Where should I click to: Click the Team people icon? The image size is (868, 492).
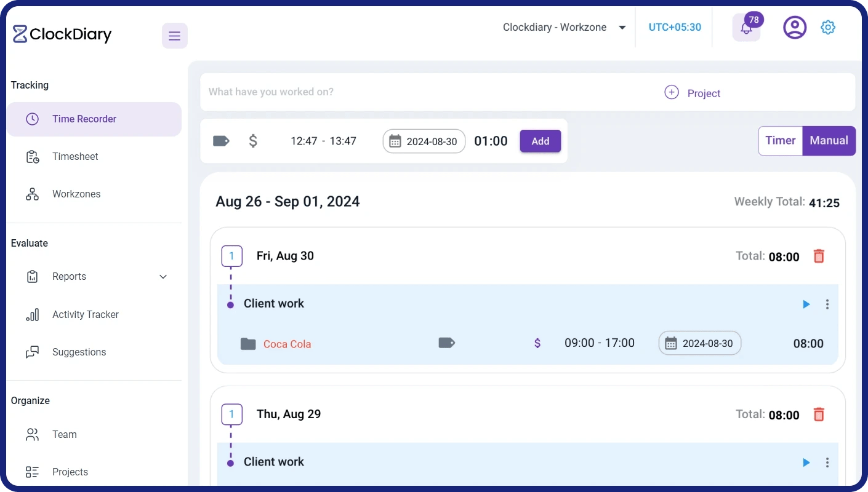[x=32, y=434]
